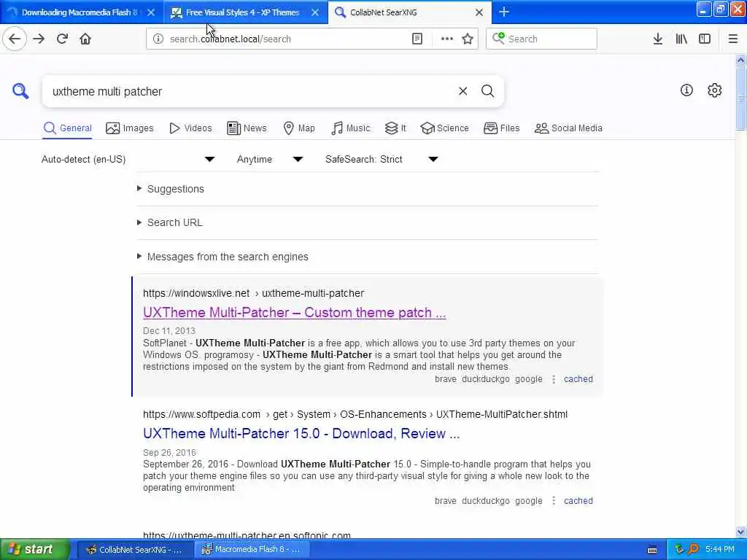The width and height of the screenshot is (747, 560).
Task: Open the SafeSearch Strict dropdown
Action: (382, 160)
